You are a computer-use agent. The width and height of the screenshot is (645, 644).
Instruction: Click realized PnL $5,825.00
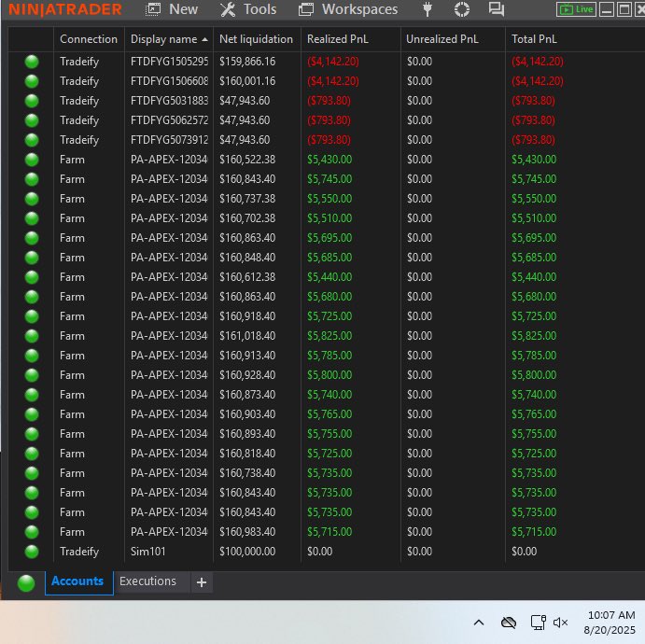330,336
